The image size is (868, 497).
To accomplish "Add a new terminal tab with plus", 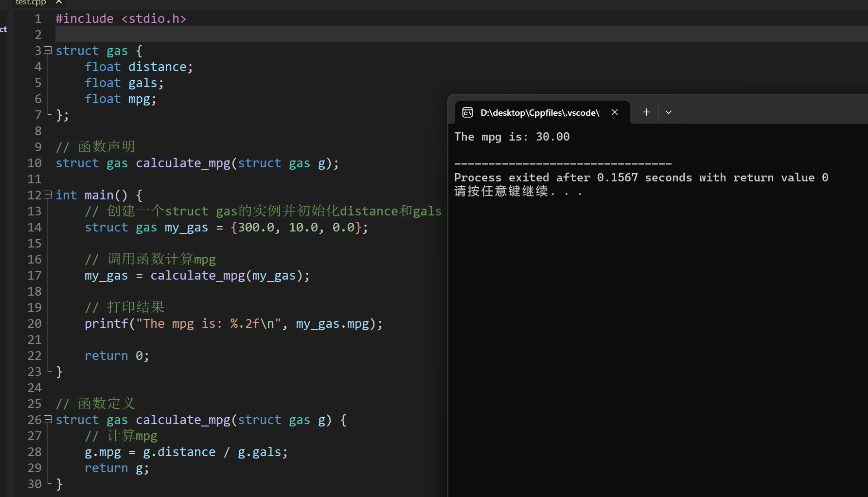I will [646, 112].
